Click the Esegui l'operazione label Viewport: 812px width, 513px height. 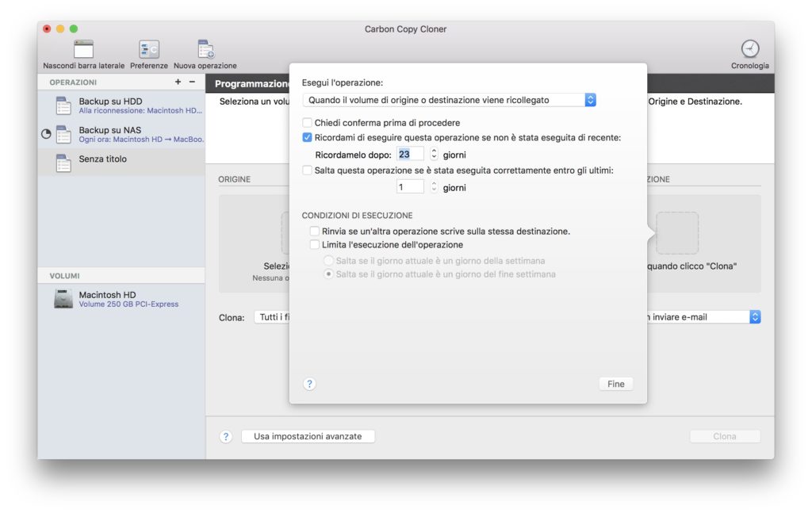tap(343, 82)
